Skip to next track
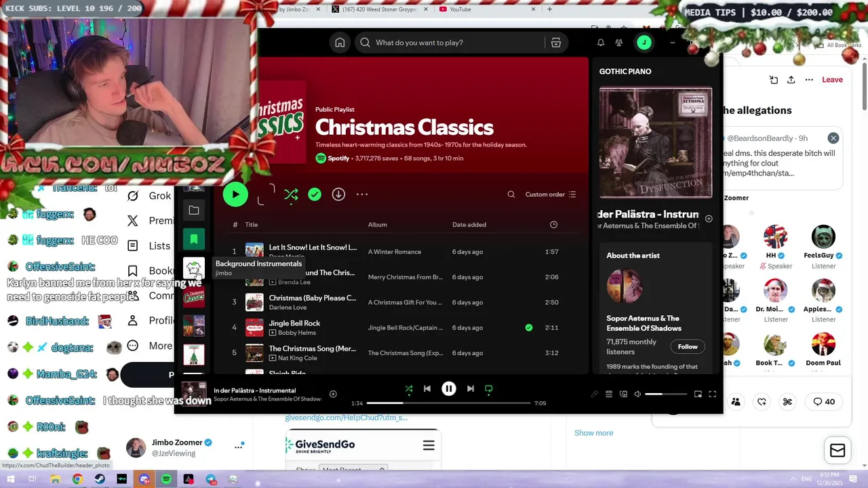 (471, 389)
